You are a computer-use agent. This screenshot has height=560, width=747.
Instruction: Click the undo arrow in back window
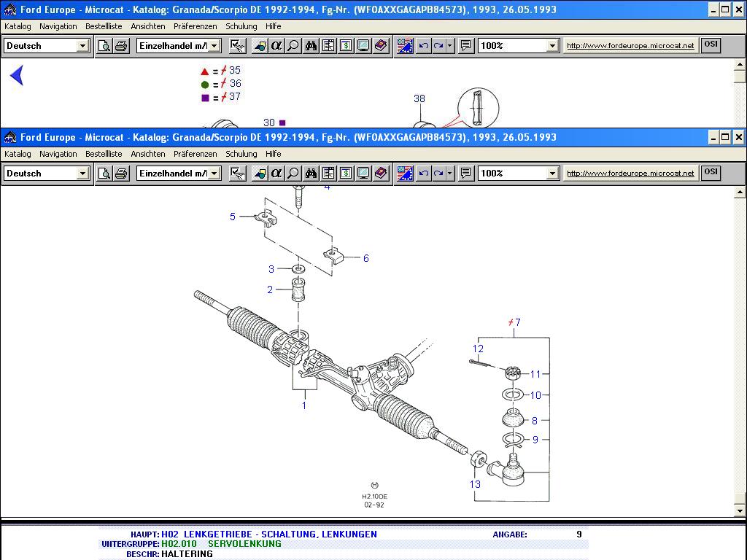pos(423,46)
